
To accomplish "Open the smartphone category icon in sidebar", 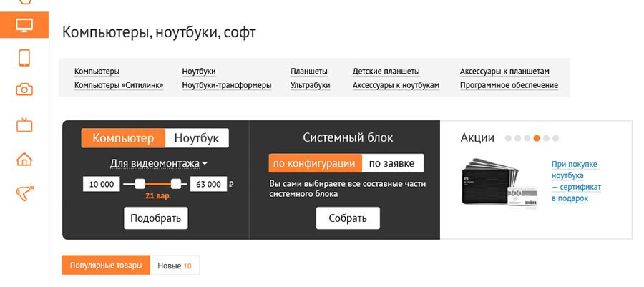I will pos(24,57).
